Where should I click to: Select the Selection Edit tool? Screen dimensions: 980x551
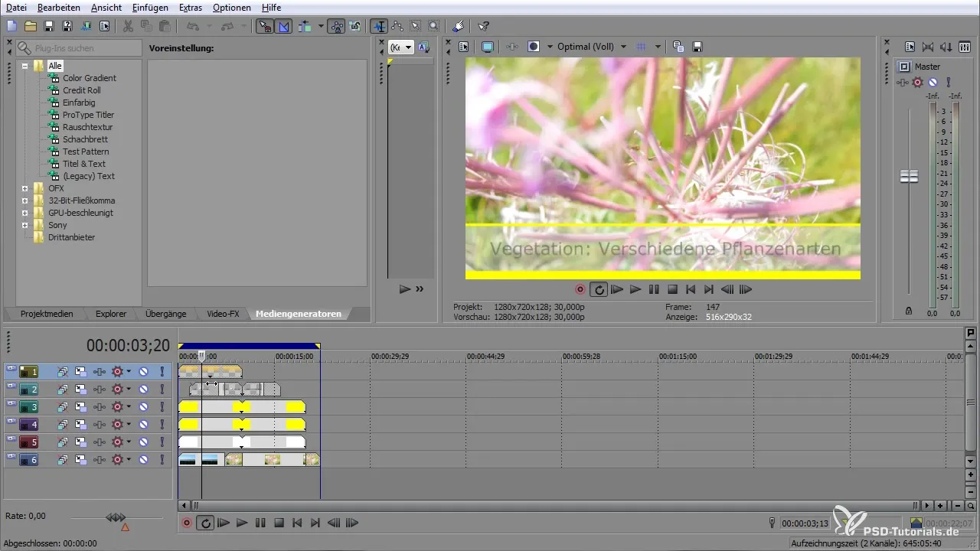[416, 26]
